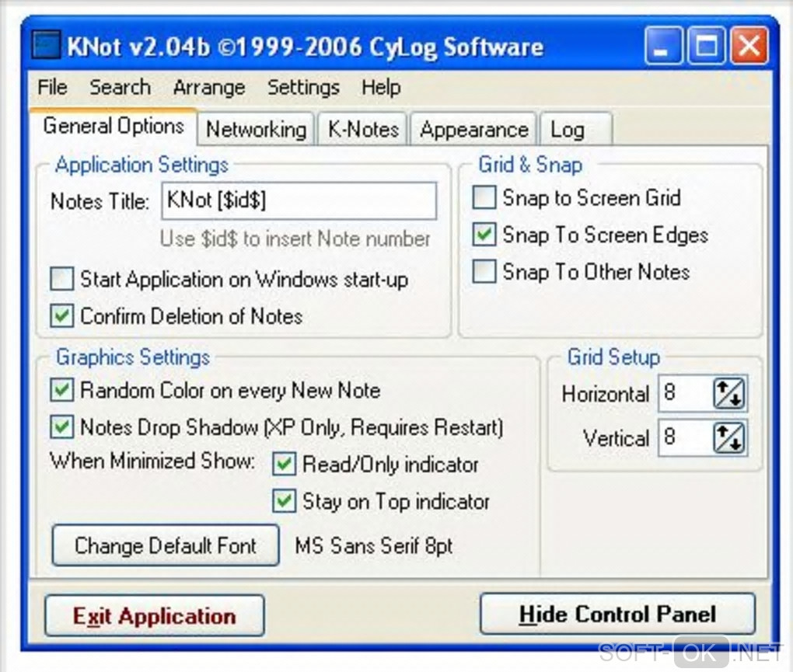Click the 'Graphics Settings' group heading
The image size is (793, 672).
point(133,357)
